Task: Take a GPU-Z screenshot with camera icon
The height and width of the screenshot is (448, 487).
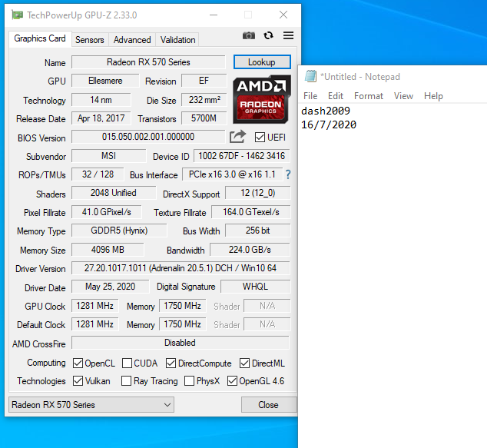Action: click(248, 35)
